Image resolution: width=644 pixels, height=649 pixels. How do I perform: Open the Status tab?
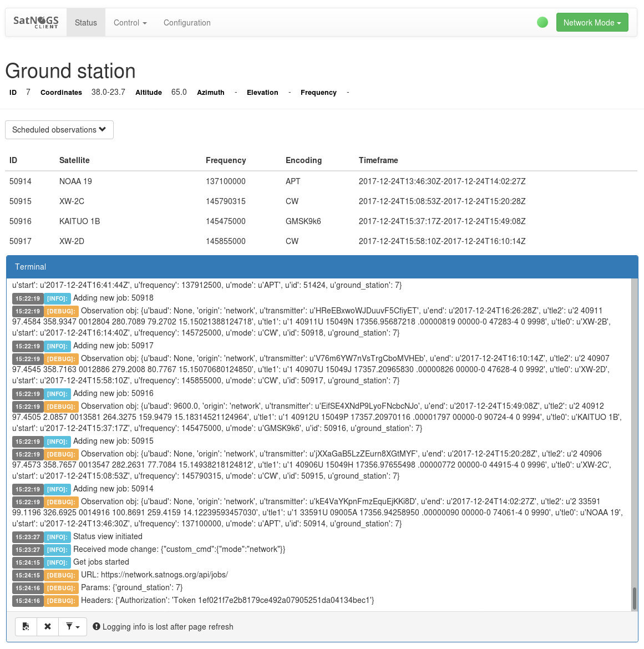85,23
